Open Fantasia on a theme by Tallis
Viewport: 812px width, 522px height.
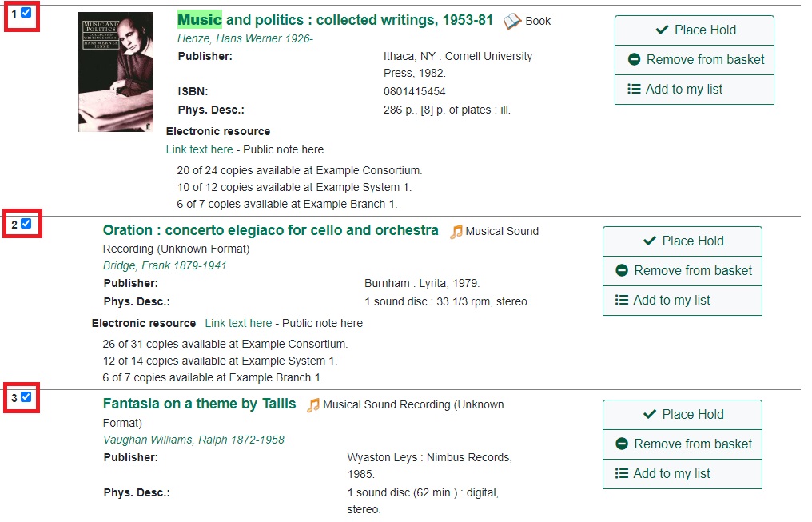point(199,404)
